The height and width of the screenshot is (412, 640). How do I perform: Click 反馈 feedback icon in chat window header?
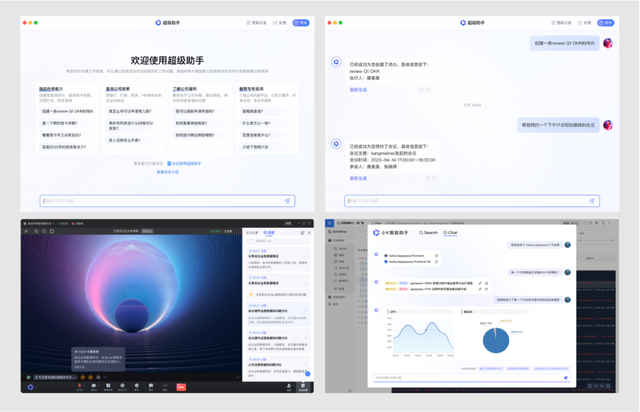pos(579,23)
